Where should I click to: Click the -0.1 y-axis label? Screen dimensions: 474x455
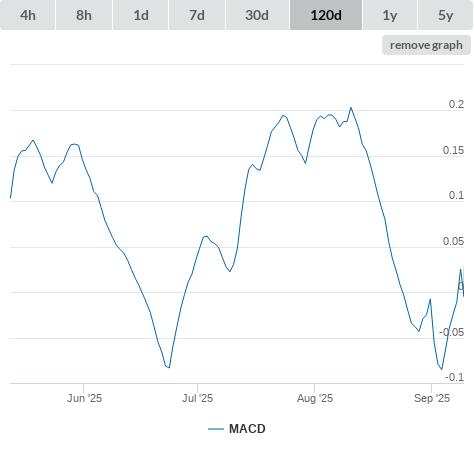tap(454, 377)
